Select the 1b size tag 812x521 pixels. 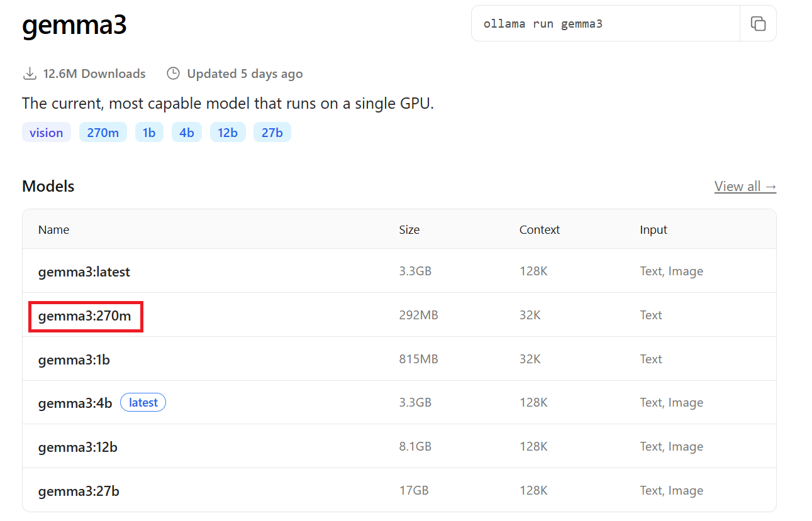149,133
